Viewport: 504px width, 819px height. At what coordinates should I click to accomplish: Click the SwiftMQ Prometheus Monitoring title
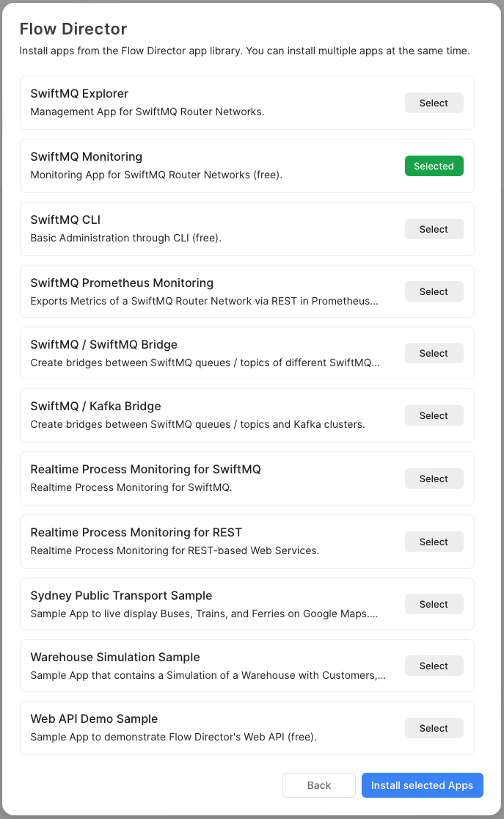click(122, 283)
